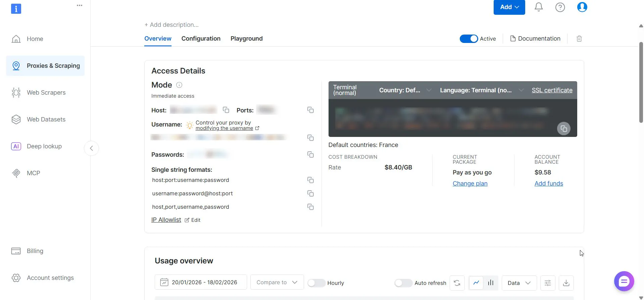644x300 pixels.
Task: Refresh the usage overview data
Action: pos(457,283)
